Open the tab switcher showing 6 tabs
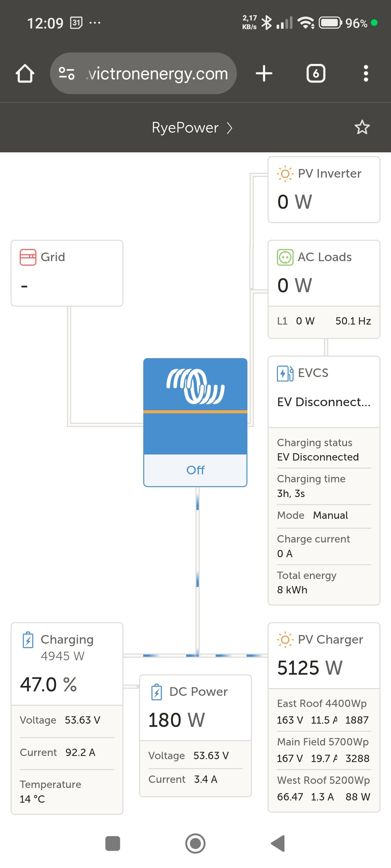 315,73
